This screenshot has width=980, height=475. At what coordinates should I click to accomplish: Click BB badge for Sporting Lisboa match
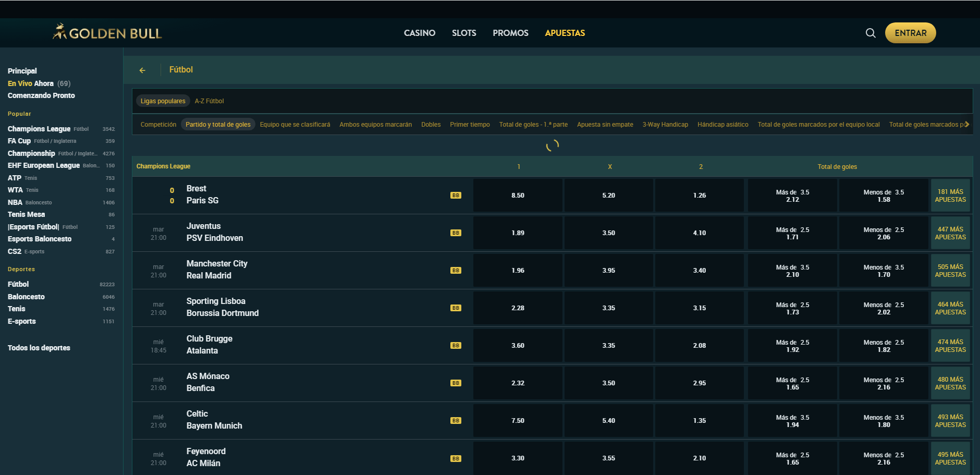pyautogui.click(x=456, y=308)
